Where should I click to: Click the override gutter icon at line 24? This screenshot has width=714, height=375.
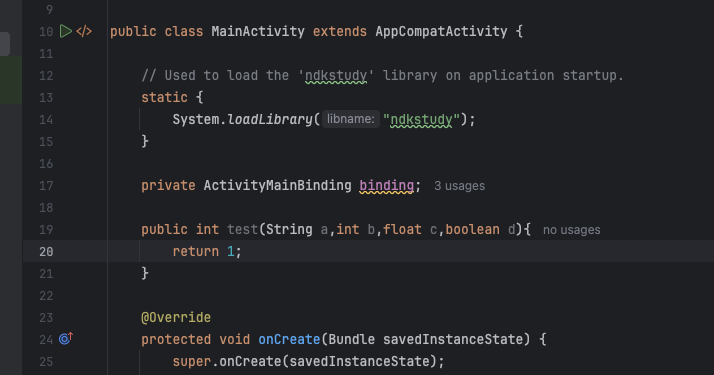pyautogui.click(x=66, y=339)
